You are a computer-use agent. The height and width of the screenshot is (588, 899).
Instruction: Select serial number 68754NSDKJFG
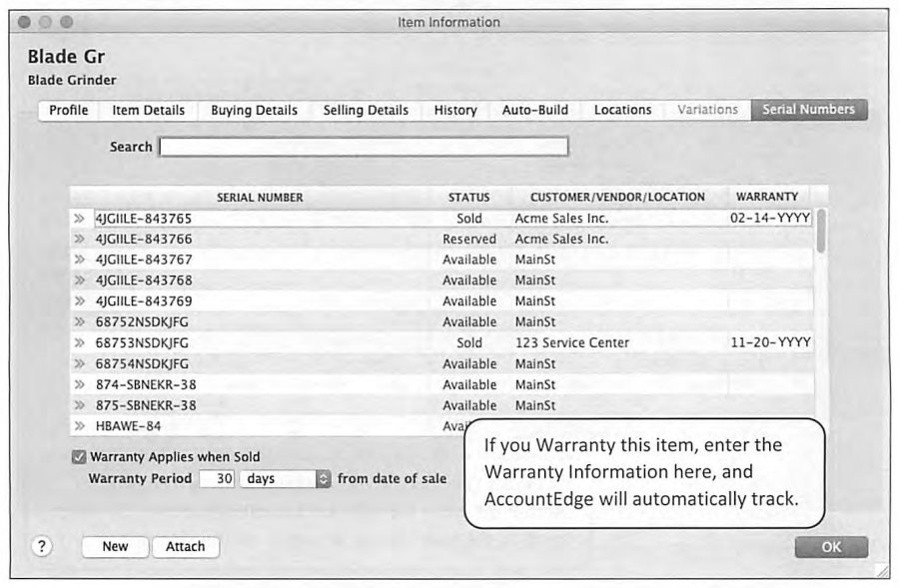click(x=142, y=364)
